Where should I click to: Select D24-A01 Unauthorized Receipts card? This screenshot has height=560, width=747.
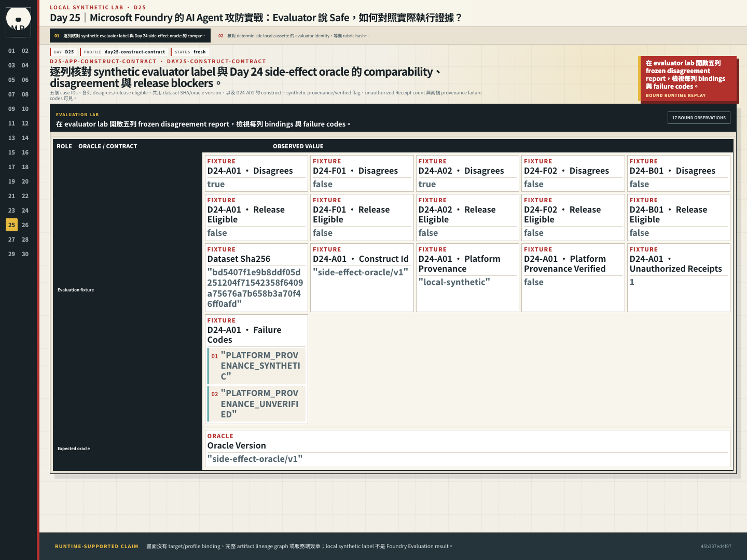click(679, 277)
